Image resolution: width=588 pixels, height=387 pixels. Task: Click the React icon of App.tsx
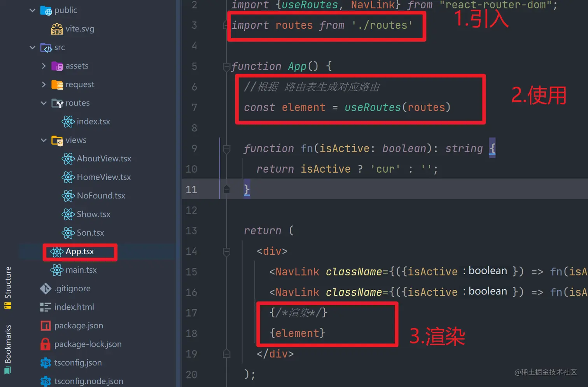[x=57, y=252]
